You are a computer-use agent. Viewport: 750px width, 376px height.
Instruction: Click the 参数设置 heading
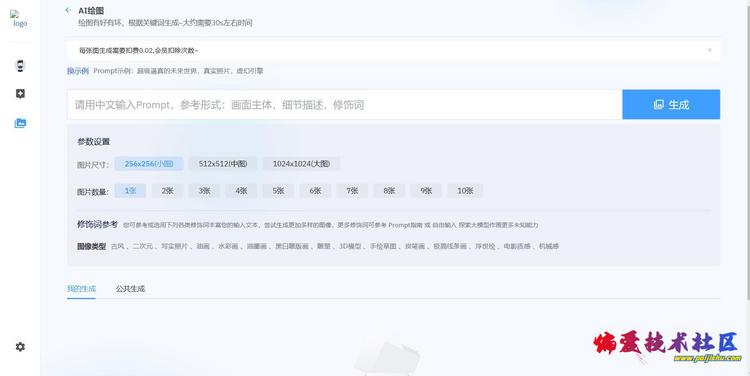click(93, 142)
